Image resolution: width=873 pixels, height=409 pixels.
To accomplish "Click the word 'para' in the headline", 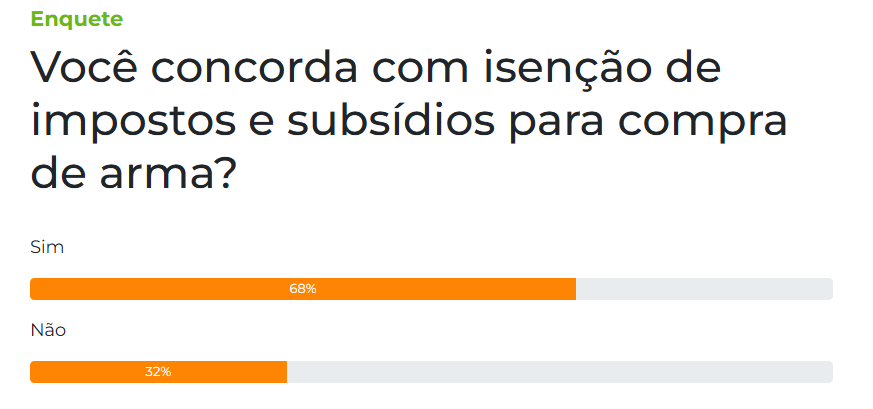I will pos(557,124).
